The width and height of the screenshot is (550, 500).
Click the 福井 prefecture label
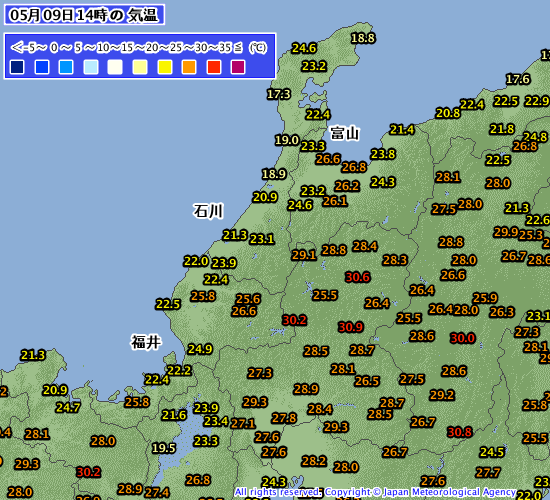(x=146, y=342)
